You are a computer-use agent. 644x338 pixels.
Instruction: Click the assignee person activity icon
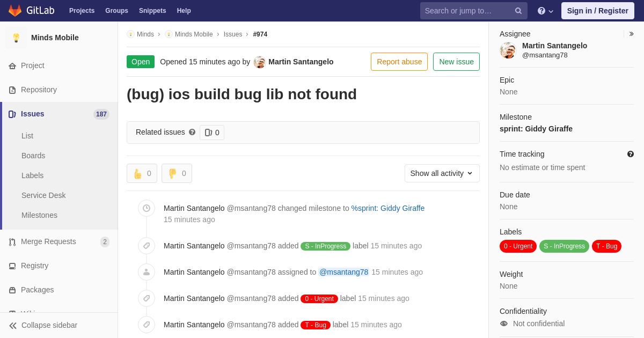coord(147,272)
